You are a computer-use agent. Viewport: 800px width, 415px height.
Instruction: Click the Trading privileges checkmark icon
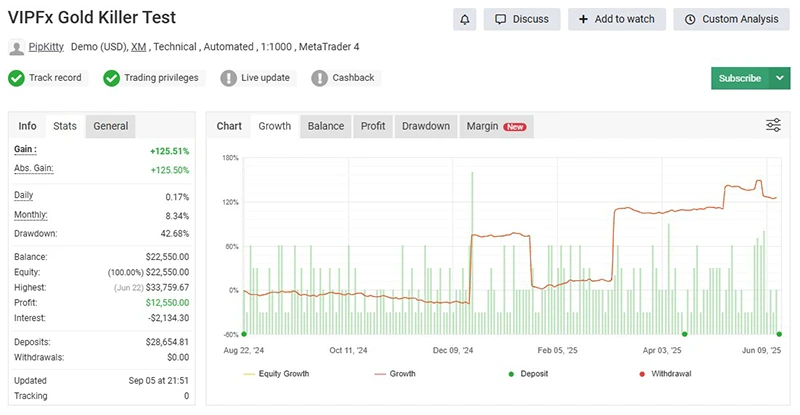click(x=112, y=78)
